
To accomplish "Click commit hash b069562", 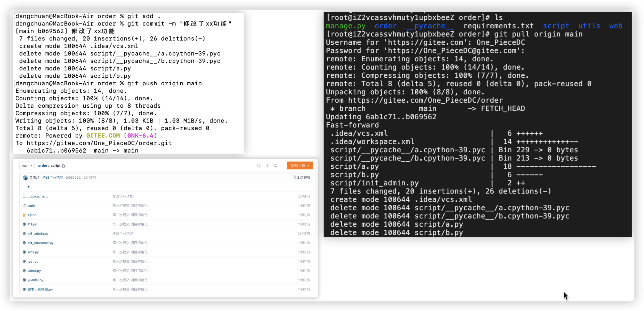I will tap(73, 178).
